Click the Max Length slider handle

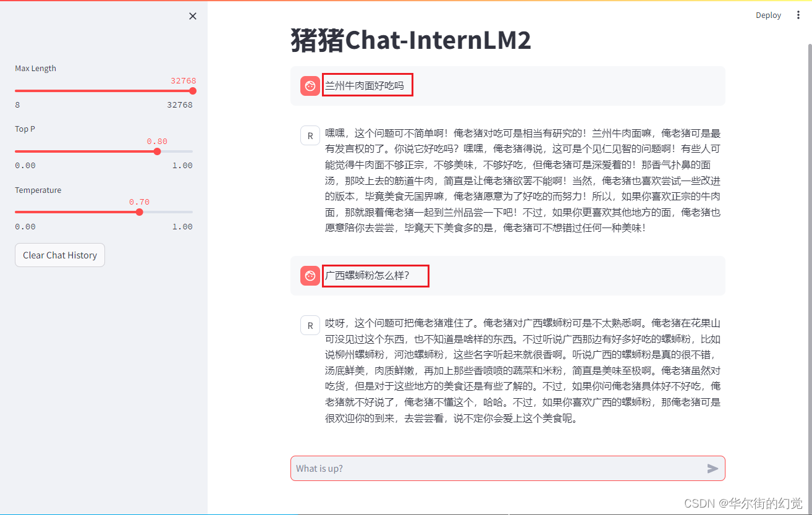(x=193, y=91)
